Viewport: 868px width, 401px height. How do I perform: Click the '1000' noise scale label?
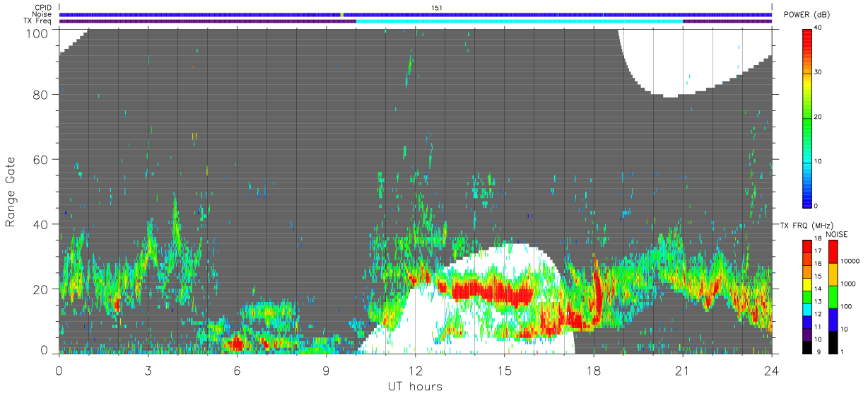tap(849, 284)
